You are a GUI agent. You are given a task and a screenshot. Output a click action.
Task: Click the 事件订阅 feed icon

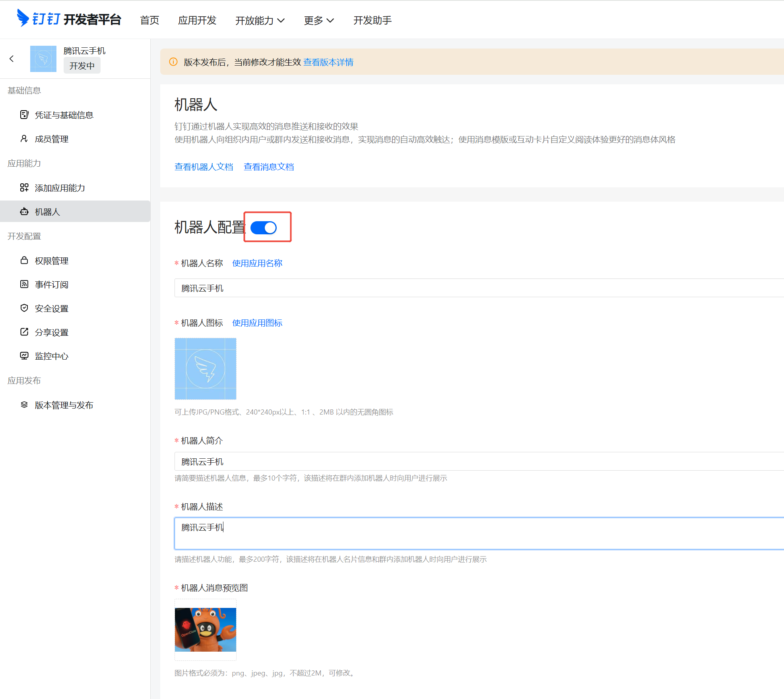[x=24, y=284]
